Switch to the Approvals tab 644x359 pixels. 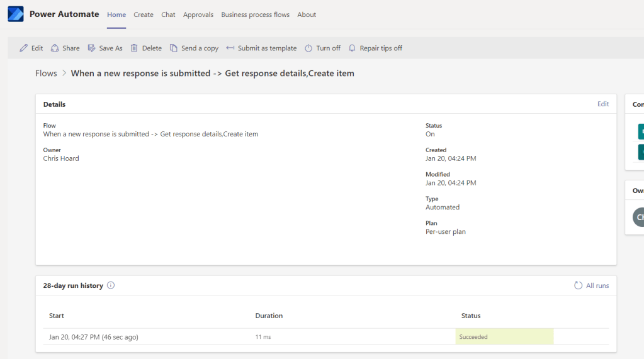pyautogui.click(x=198, y=14)
